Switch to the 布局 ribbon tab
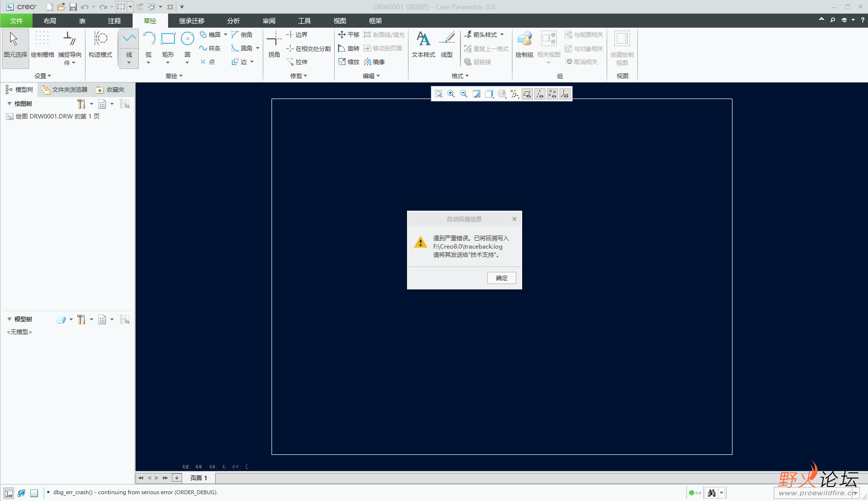This screenshot has height=501, width=868. click(50, 21)
